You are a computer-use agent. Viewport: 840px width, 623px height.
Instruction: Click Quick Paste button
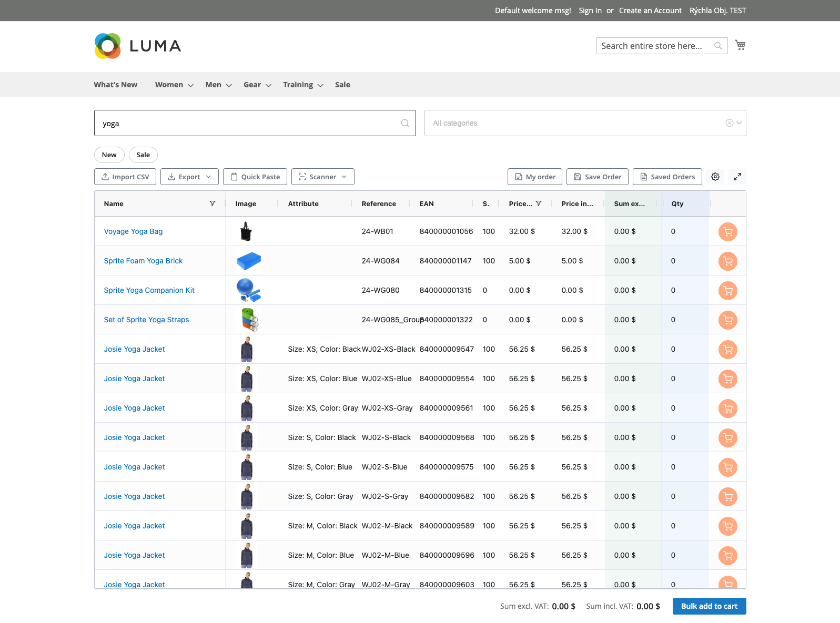tap(255, 177)
